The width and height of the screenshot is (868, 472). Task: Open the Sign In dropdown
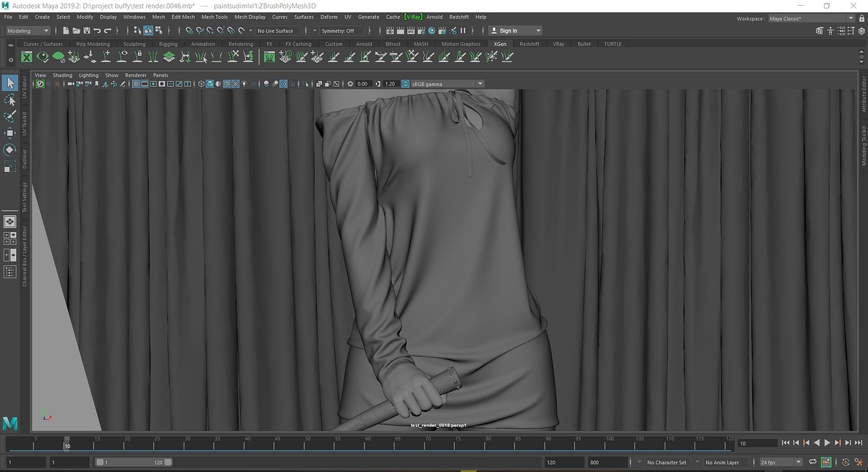pos(515,30)
